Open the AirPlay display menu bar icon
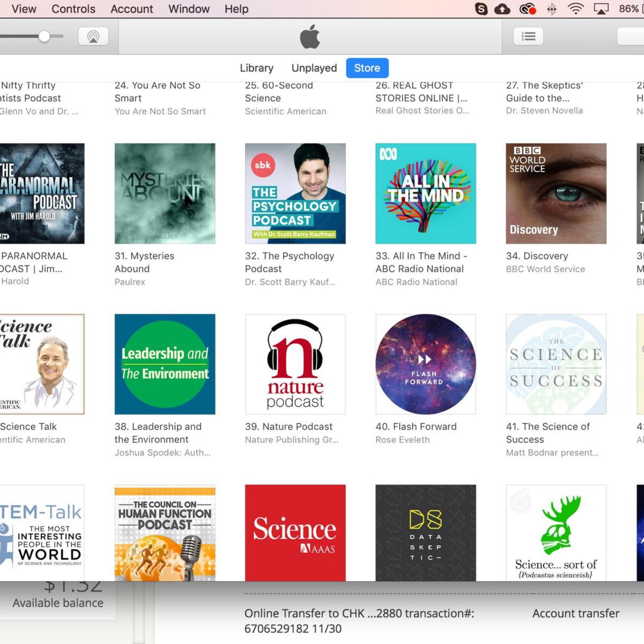 (601, 9)
